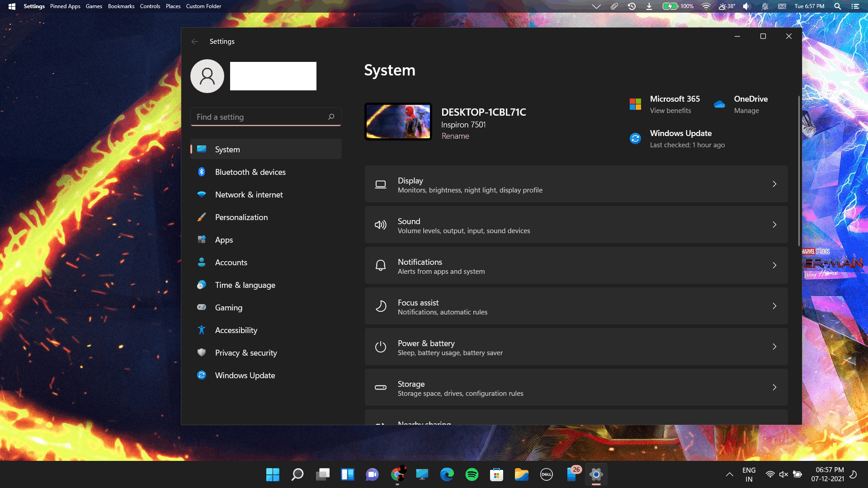Expand Notifications settings chevron

[x=774, y=265]
